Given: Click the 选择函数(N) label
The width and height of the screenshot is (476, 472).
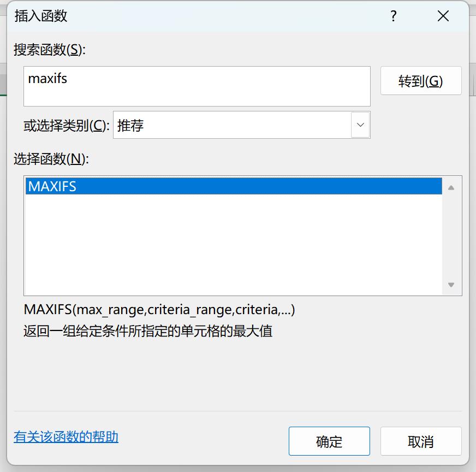Looking at the screenshot, I should 51,158.
